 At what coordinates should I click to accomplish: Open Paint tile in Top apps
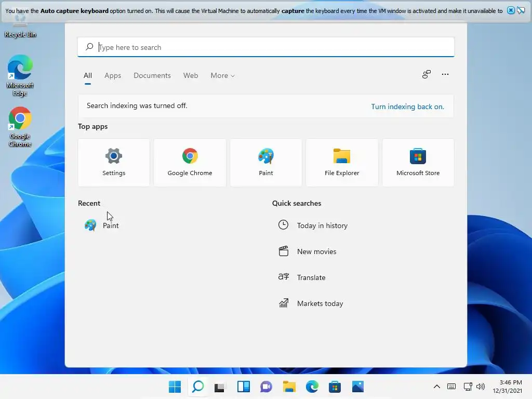pos(265,163)
